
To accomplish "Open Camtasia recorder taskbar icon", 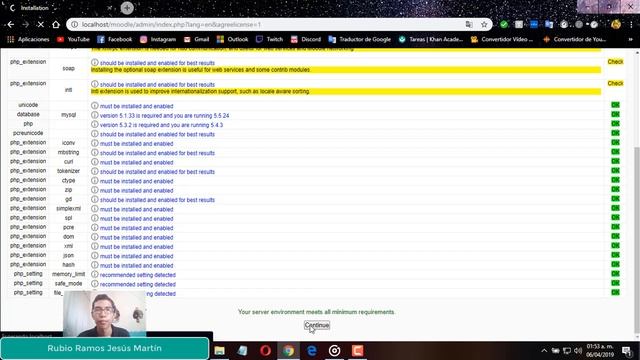I will point(358,351).
